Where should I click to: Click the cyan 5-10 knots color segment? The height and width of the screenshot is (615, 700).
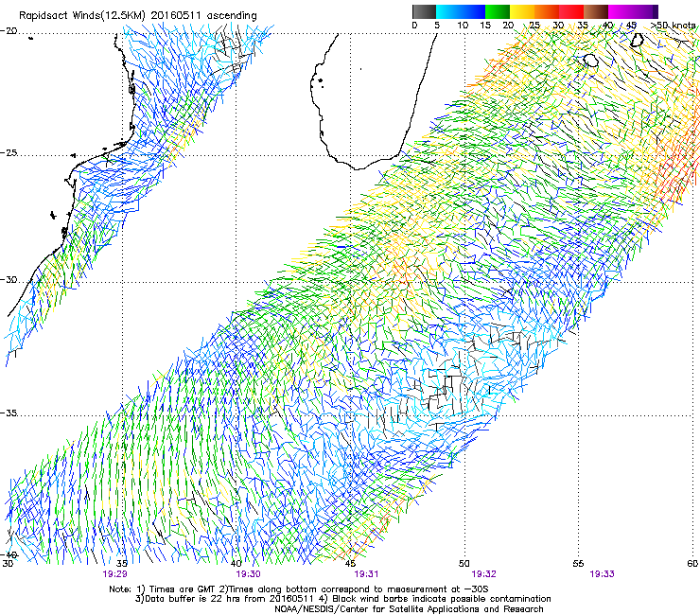pos(448,11)
